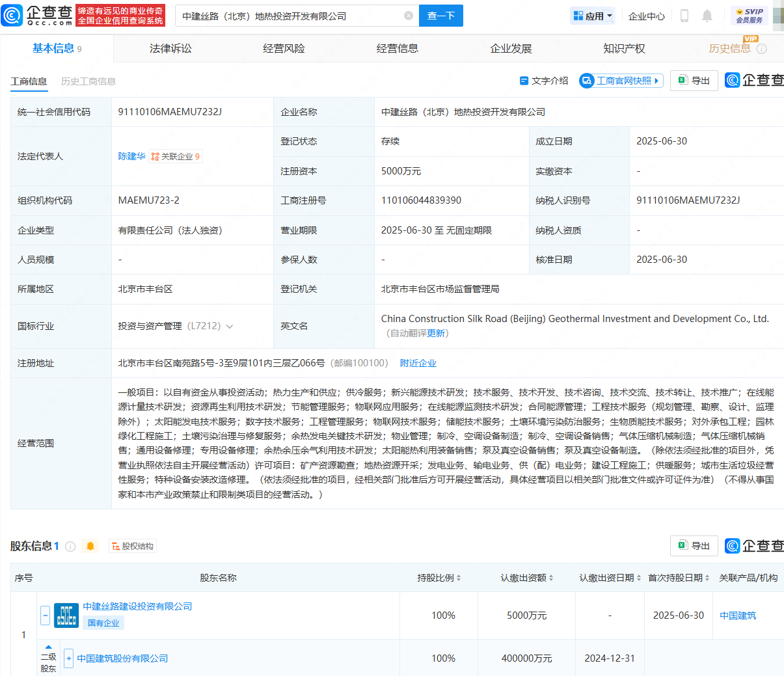Image resolution: width=784 pixels, height=676 pixels.
Task: Click the SVIP member services badge
Action: click(x=750, y=16)
